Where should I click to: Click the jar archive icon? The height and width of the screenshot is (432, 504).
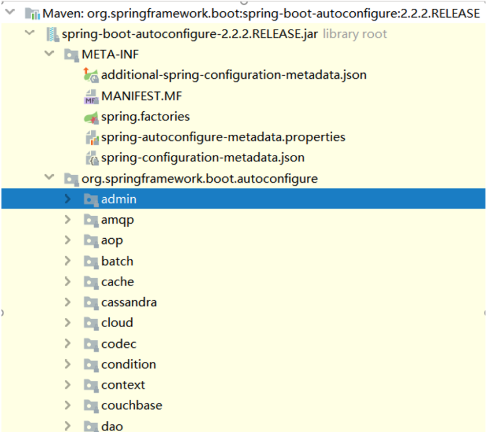52,34
